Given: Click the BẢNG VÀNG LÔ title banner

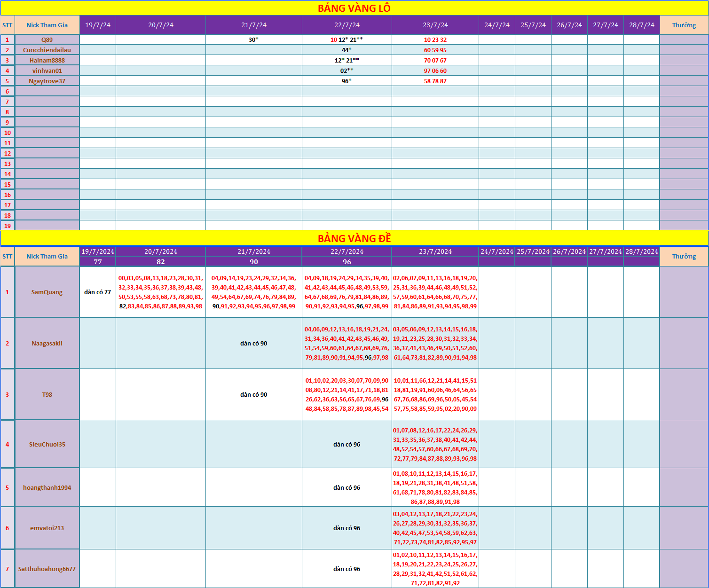Looking at the screenshot, I should click(354, 8).
